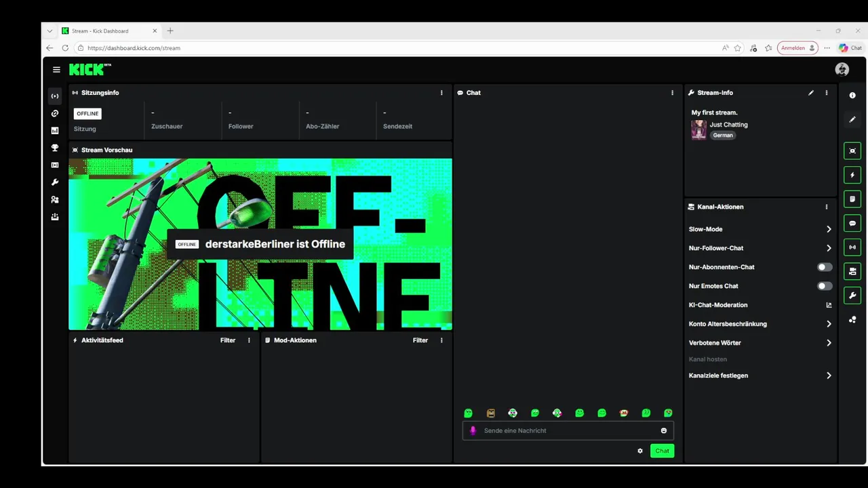The height and width of the screenshot is (488, 868).
Task: Click the Anmelden sign-in button
Action: (x=797, y=48)
